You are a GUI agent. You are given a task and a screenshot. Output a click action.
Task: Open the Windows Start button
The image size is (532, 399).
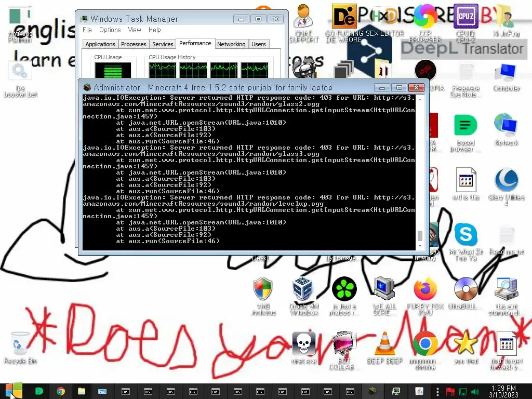14,391
